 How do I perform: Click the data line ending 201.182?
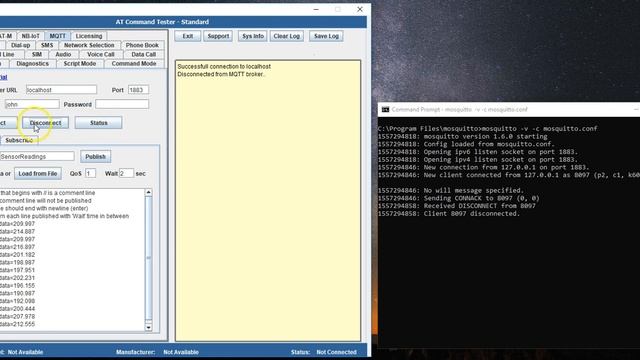18,255
